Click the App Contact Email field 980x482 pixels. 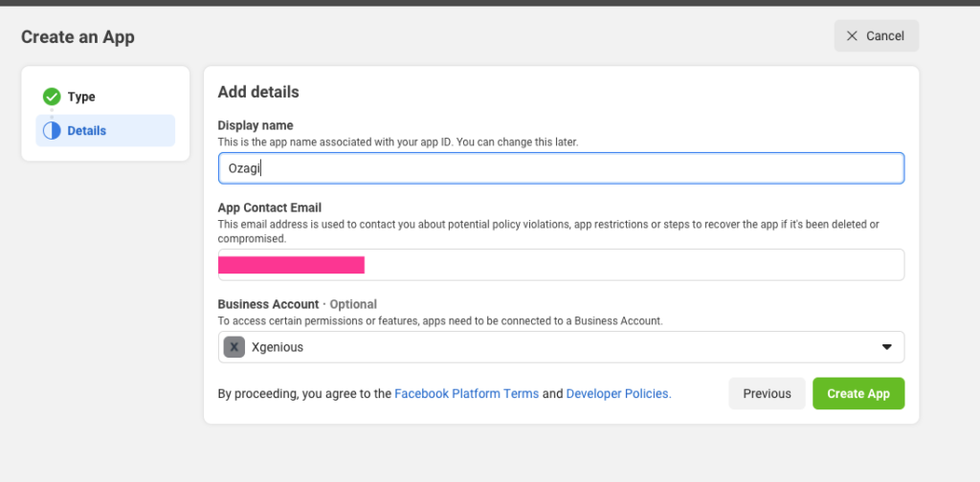pyautogui.click(x=561, y=265)
